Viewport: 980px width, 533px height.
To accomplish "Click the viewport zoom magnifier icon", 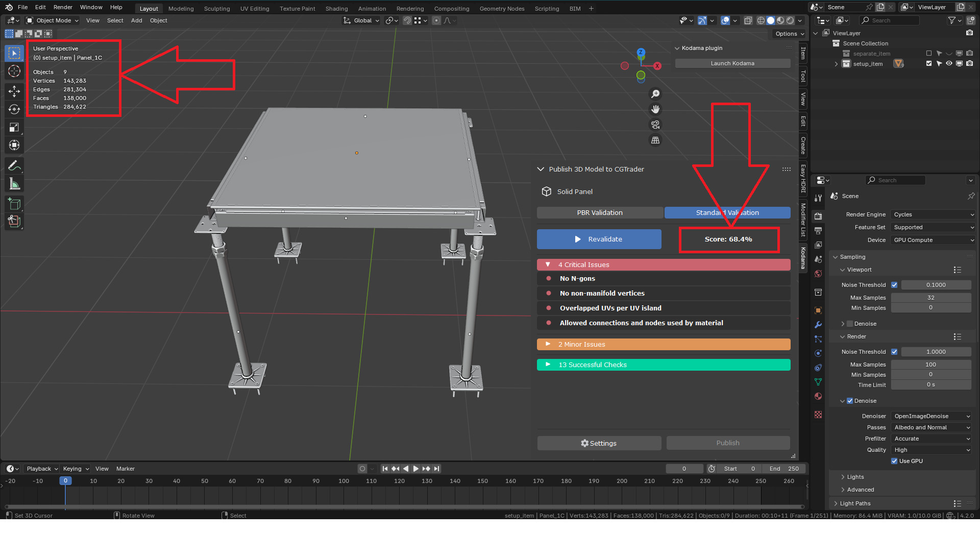I will 655,94.
